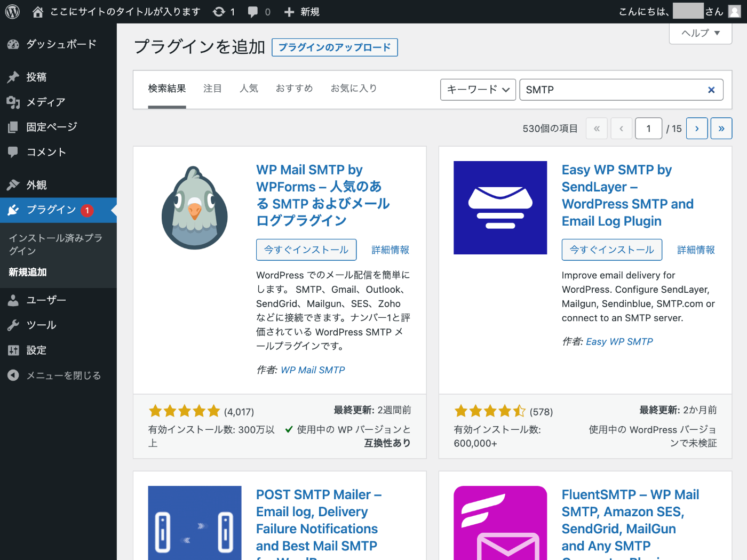
Task: Click the 530個の項目 results count
Action: (550, 129)
